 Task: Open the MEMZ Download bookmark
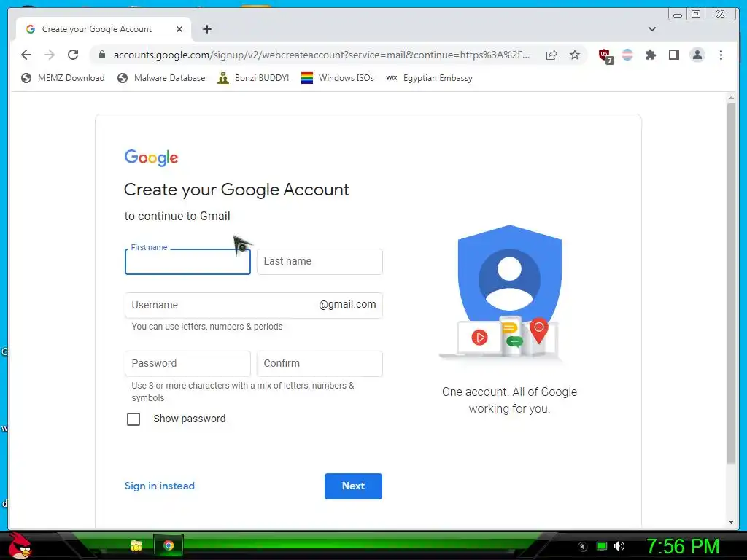(x=63, y=77)
